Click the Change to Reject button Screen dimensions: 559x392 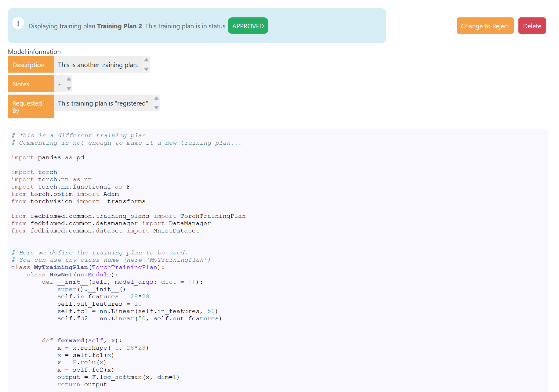pyautogui.click(x=485, y=26)
